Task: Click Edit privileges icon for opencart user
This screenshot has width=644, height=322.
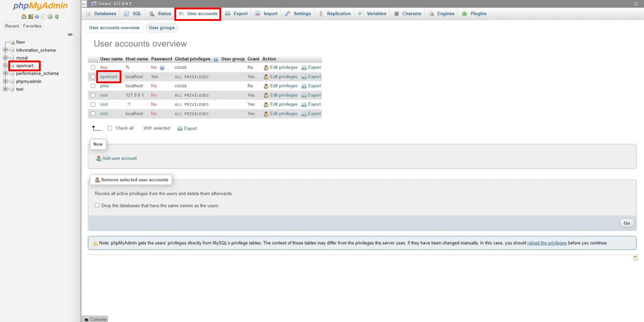Action: tap(266, 77)
